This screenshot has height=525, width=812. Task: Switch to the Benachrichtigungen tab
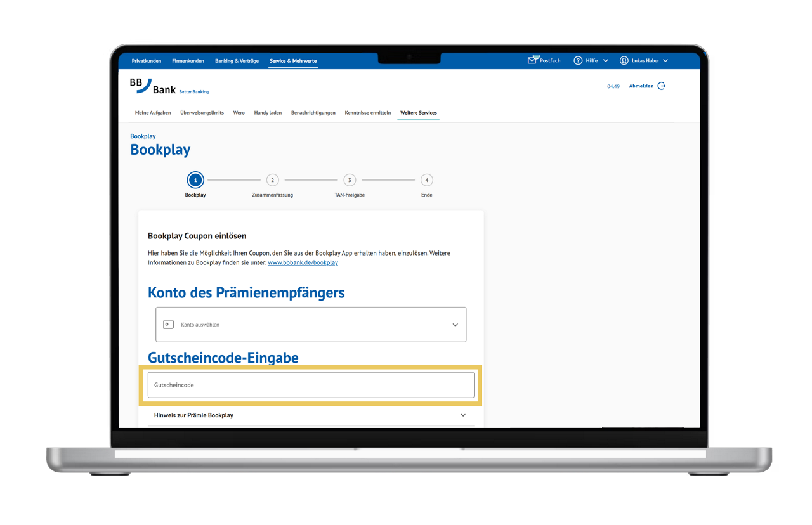(313, 113)
